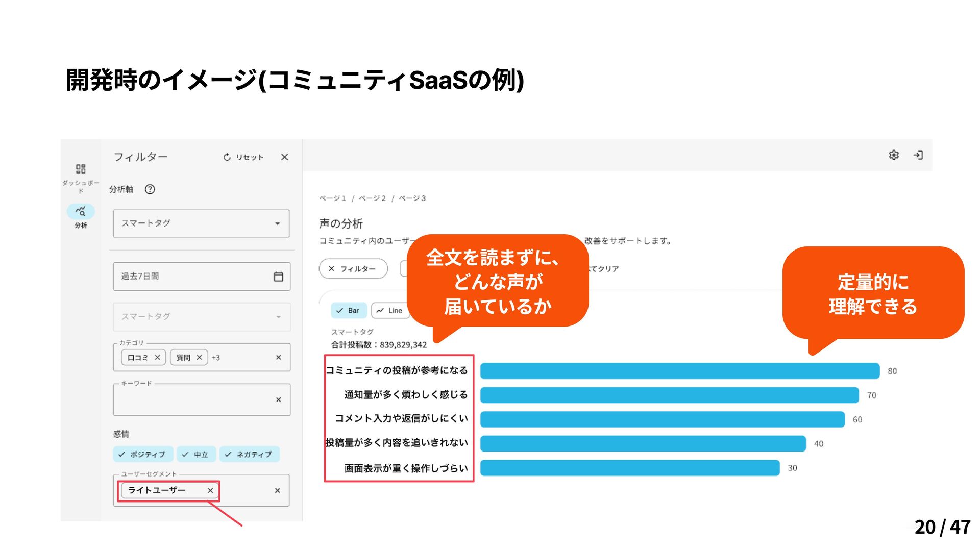This screenshot has width=980, height=551.
Task: Remove the 質問 category chip
Action: coord(199,358)
